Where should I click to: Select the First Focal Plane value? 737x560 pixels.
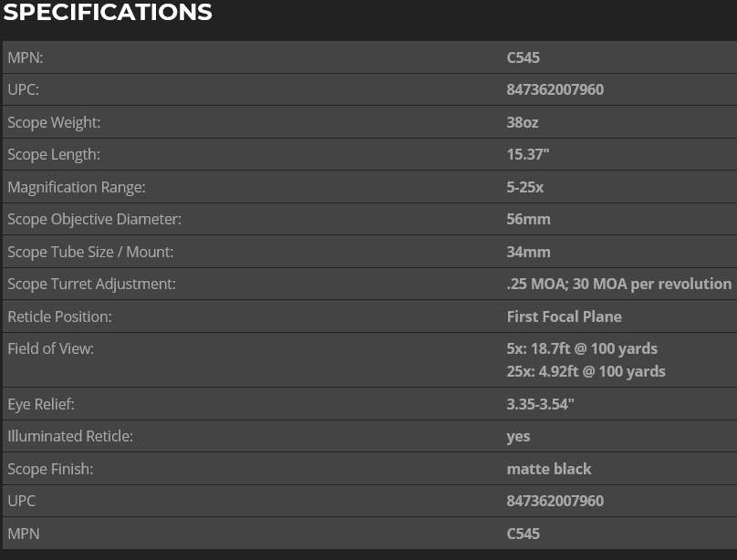(564, 316)
